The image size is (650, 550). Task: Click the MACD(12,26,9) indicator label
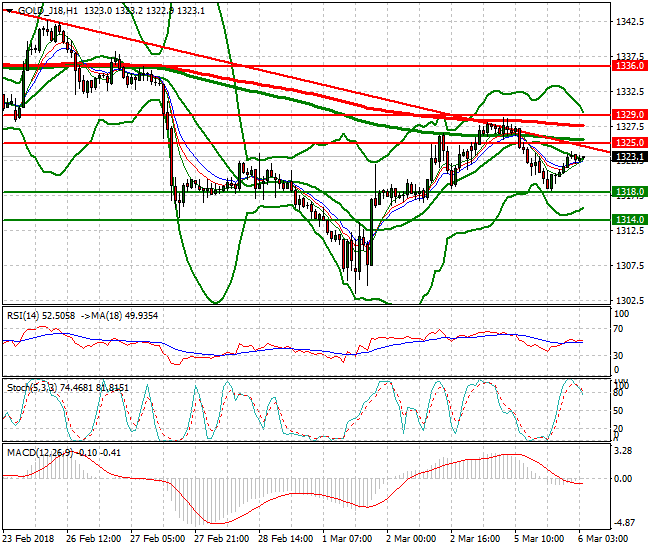tap(40, 453)
